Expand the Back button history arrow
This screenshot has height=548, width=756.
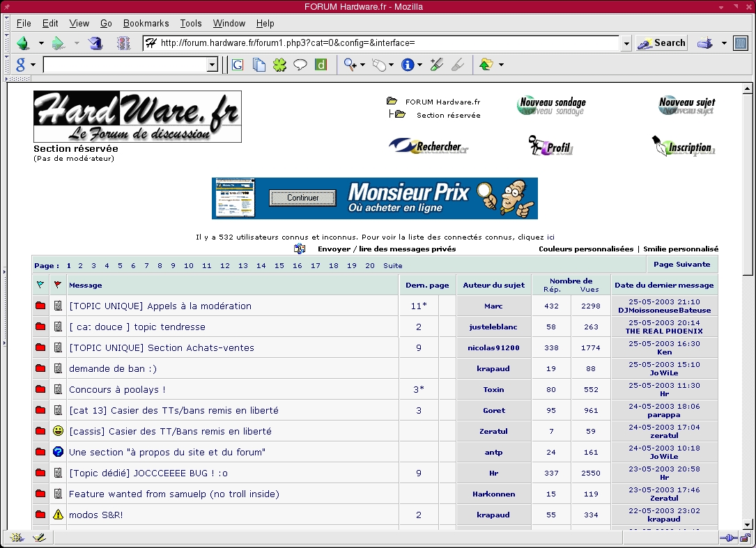(x=41, y=43)
